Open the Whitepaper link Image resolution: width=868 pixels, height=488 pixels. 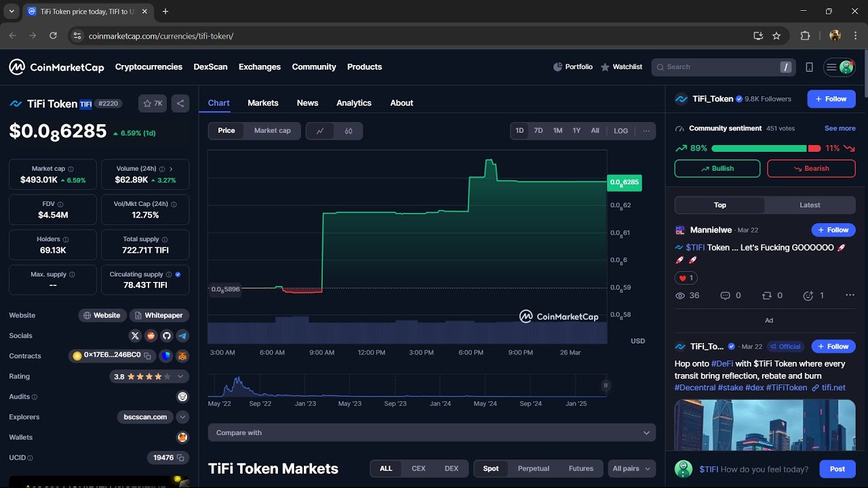(x=159, y=315)
